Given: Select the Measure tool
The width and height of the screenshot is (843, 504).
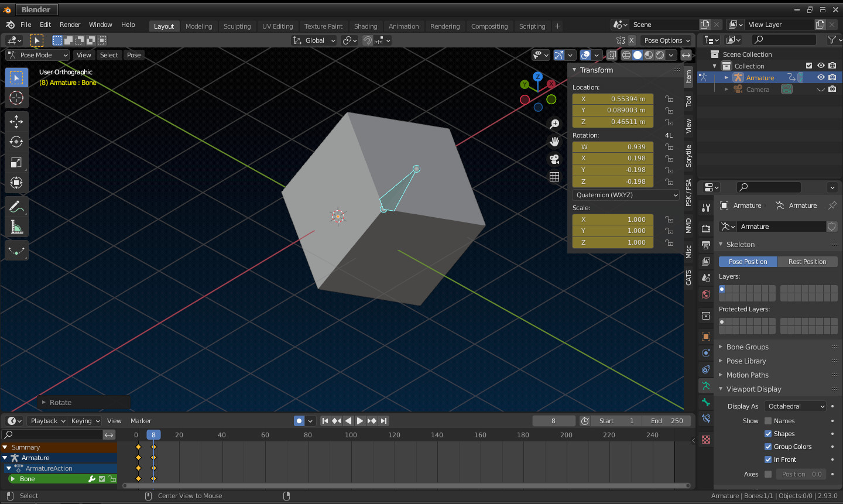Looking at the screenshot, I should (x=16, y=227).
